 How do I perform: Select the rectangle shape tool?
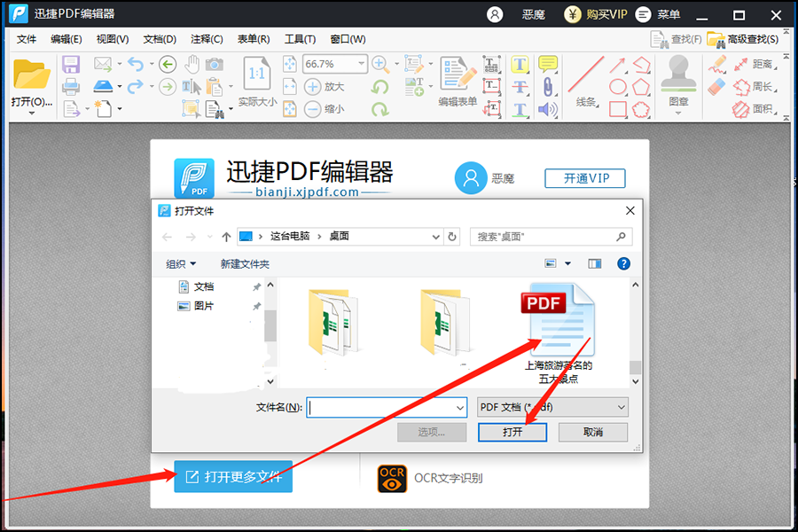pyautogui.click(x=618, y=109)
